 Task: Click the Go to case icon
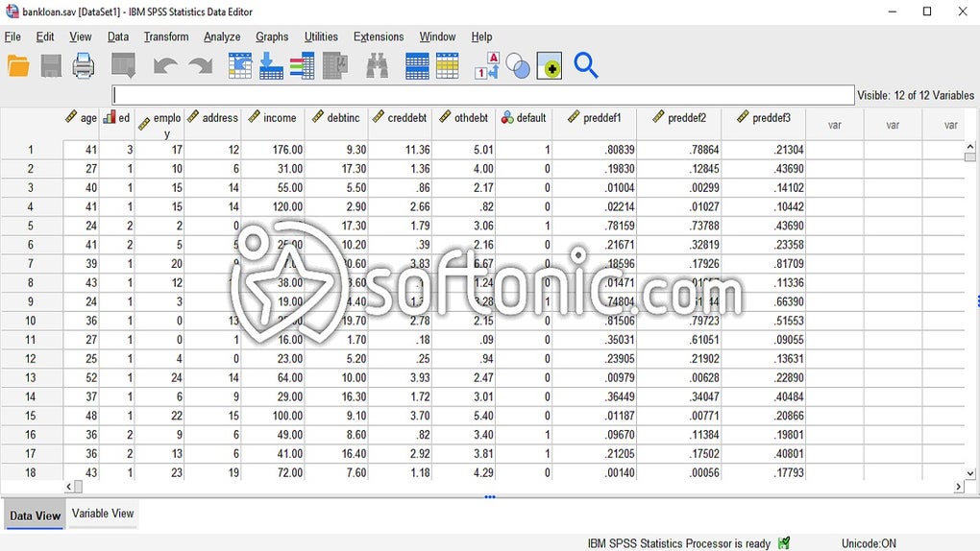(240, 65)
